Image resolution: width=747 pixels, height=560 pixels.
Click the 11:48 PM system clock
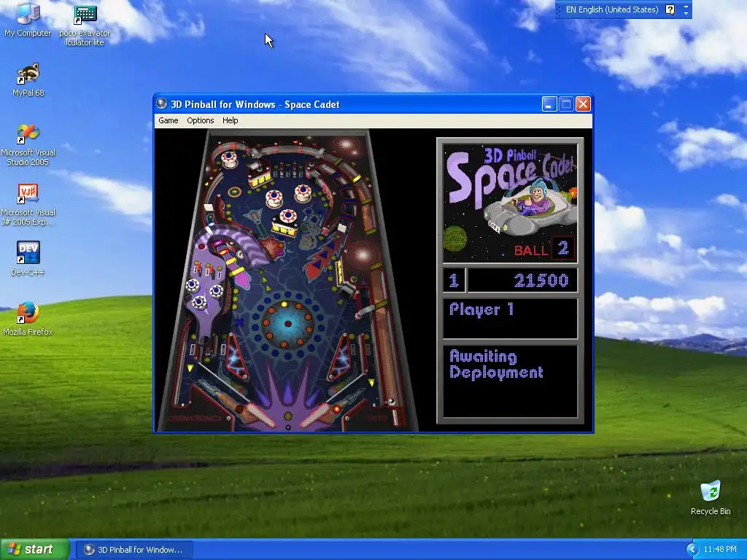click(x=720, y=550)
